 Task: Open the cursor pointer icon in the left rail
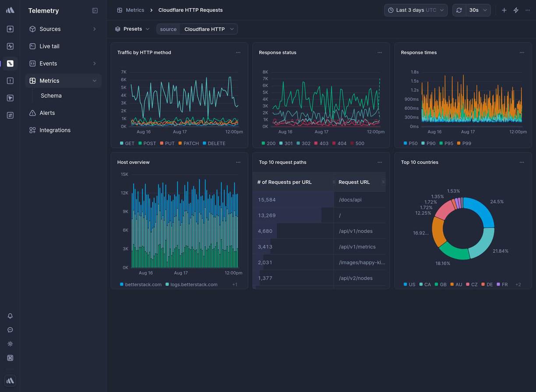[10, 98]
